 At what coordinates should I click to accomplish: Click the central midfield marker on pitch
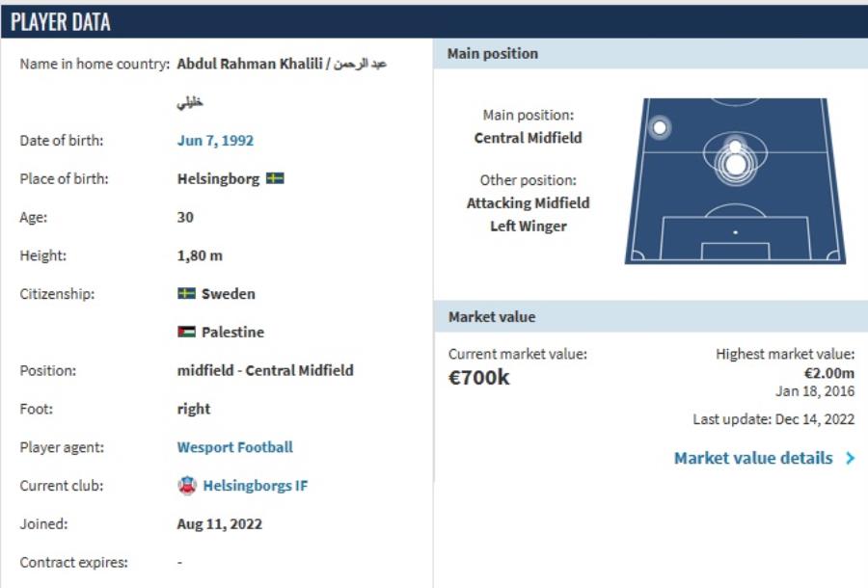click(735, 165)
